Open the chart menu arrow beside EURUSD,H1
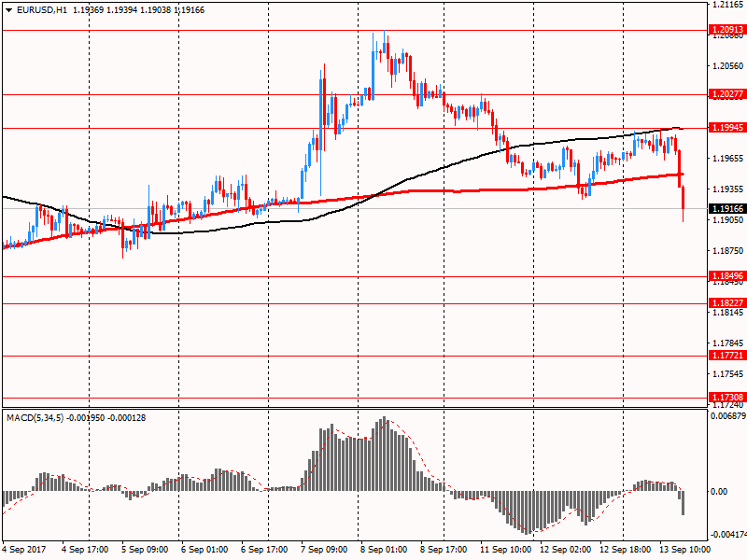The image size is (747, 560). point(9,10)
